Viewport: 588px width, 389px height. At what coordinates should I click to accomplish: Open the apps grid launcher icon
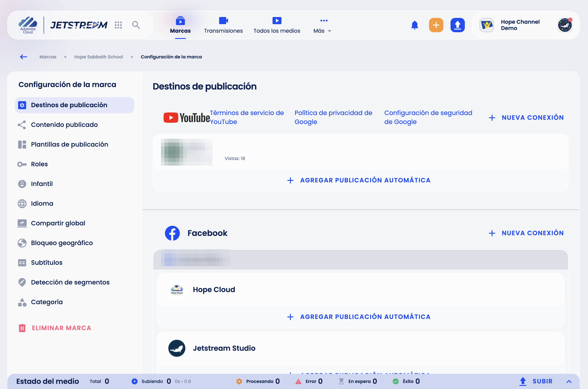tap(118, 25)
